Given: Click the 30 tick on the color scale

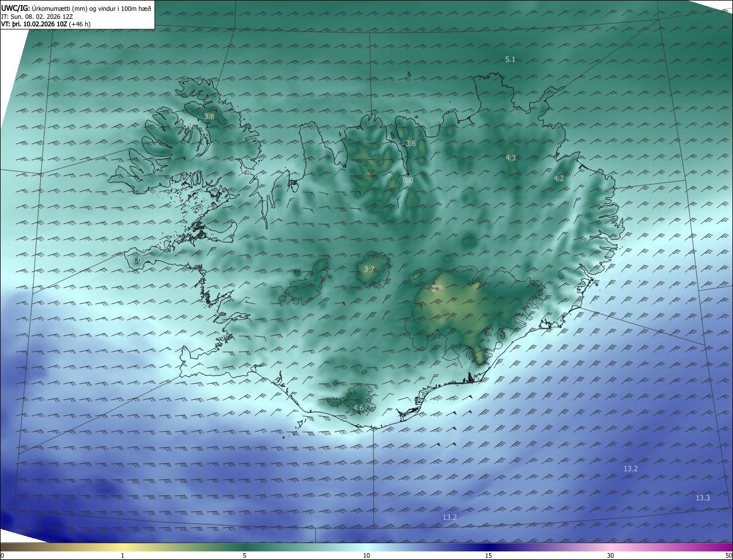Looking at the screenshot, I should 610,555.
